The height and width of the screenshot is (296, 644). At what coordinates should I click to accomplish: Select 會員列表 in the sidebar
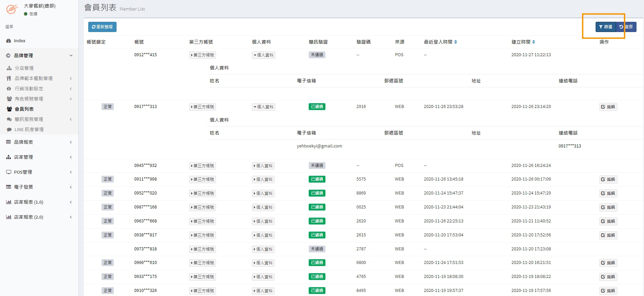coord(24,109)
